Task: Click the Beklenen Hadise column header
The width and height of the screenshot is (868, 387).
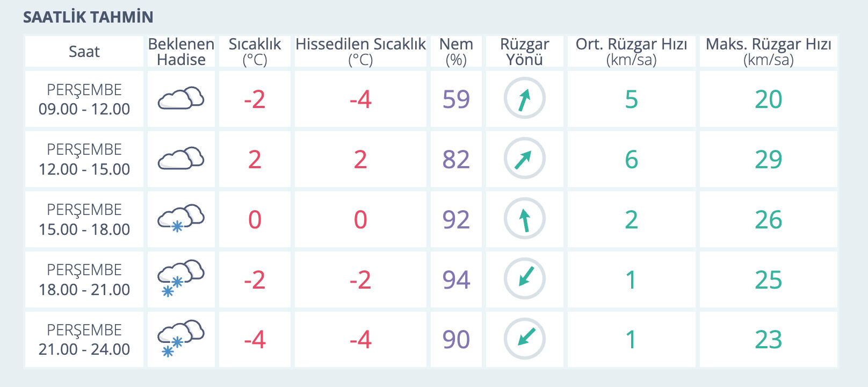Action: (181, 52)
